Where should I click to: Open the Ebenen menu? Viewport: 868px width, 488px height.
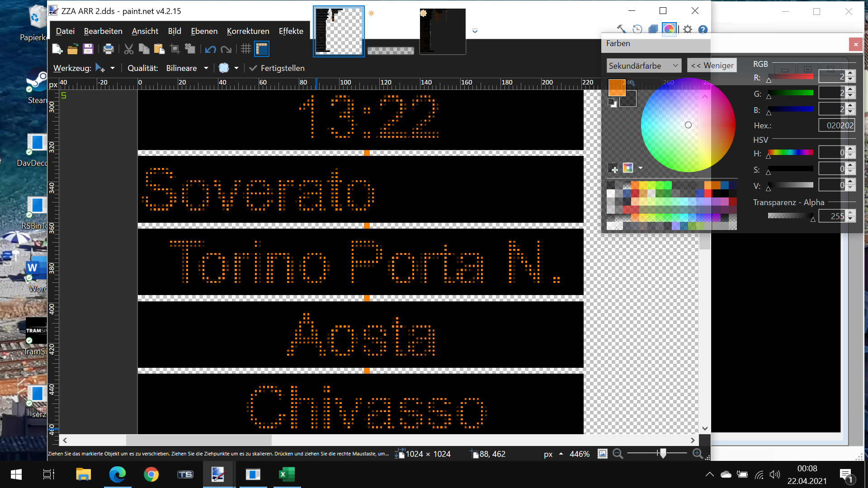click(x=204, y=31)
